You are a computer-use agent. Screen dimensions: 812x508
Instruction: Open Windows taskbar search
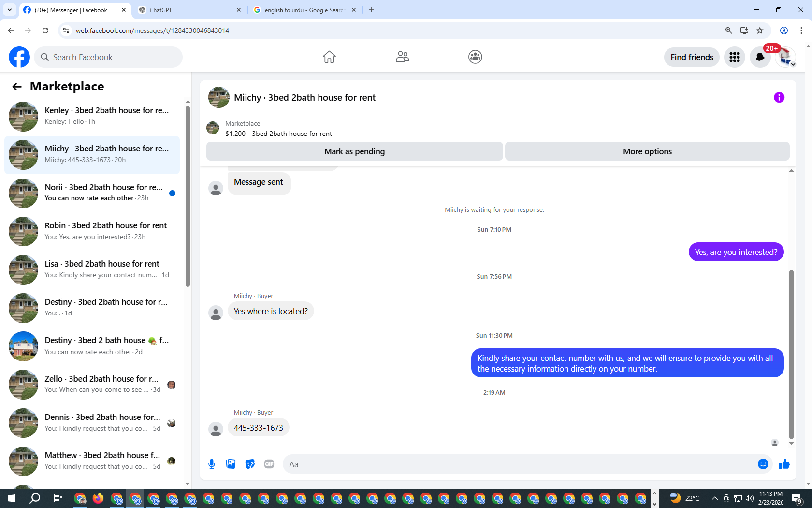pos(35,498)
